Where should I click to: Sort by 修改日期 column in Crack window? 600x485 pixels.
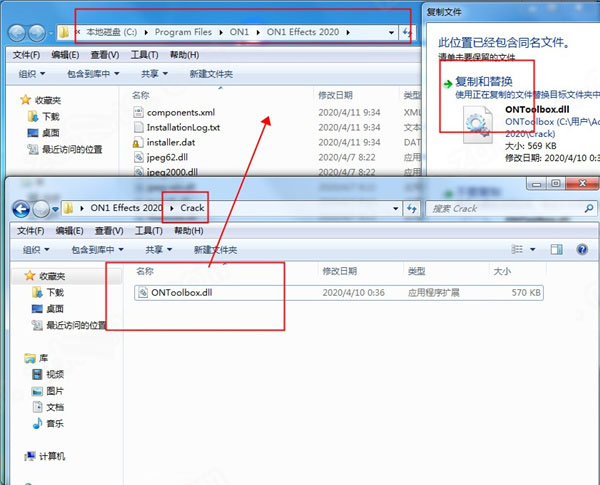pos(340,271)
